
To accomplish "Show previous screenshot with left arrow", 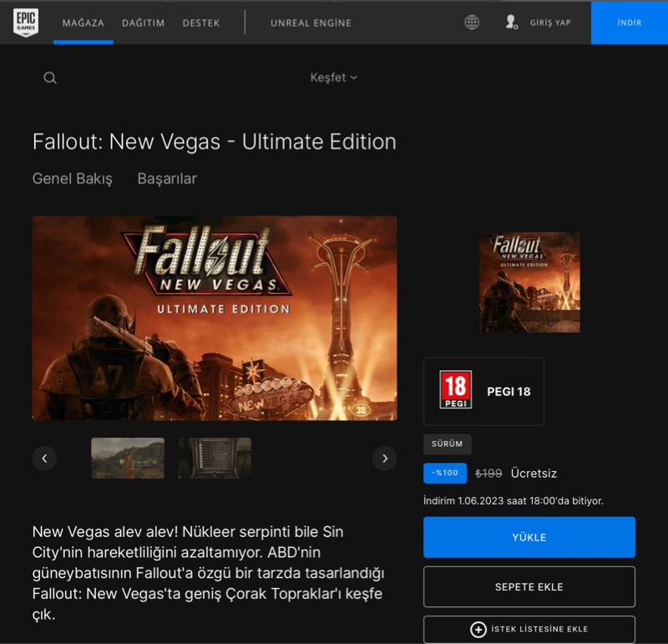I will click(x=44, y=458).
